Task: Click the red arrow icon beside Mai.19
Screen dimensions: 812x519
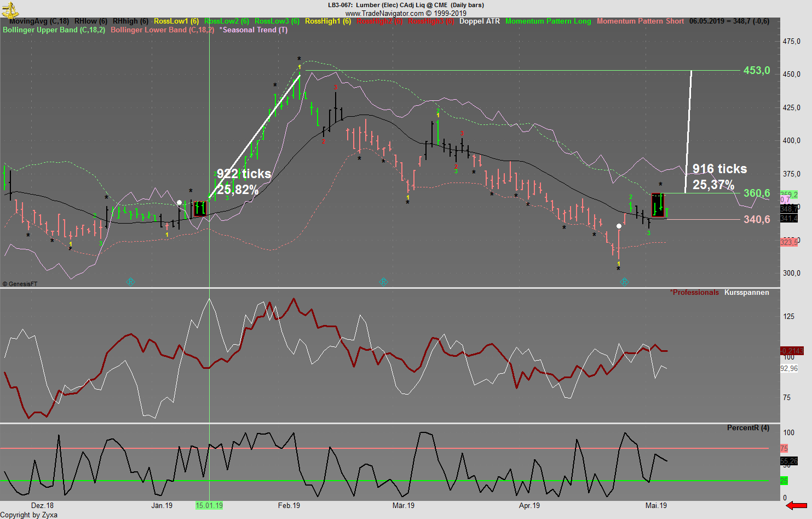Action: coord(797,505)
